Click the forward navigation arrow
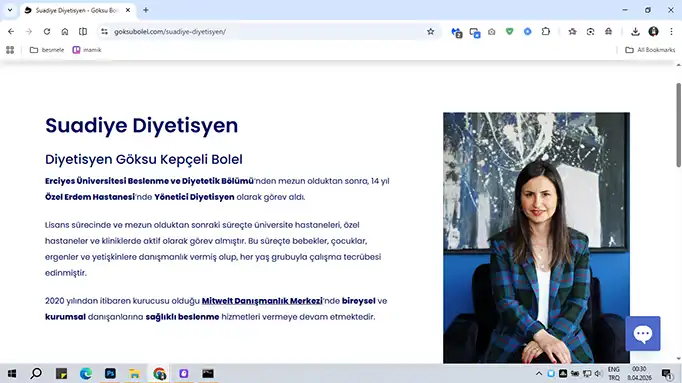This screenshot has width=682, height=383. [29, 31]
